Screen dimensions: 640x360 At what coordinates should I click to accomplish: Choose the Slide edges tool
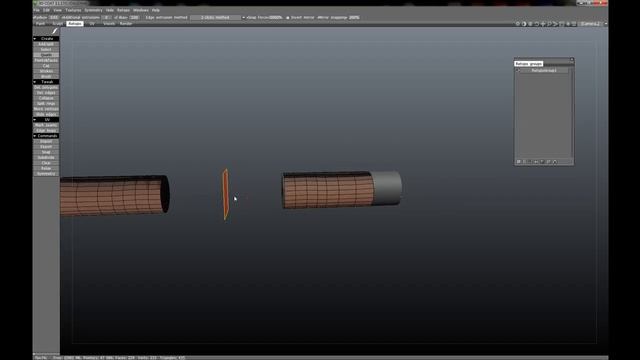pos(46,114)
